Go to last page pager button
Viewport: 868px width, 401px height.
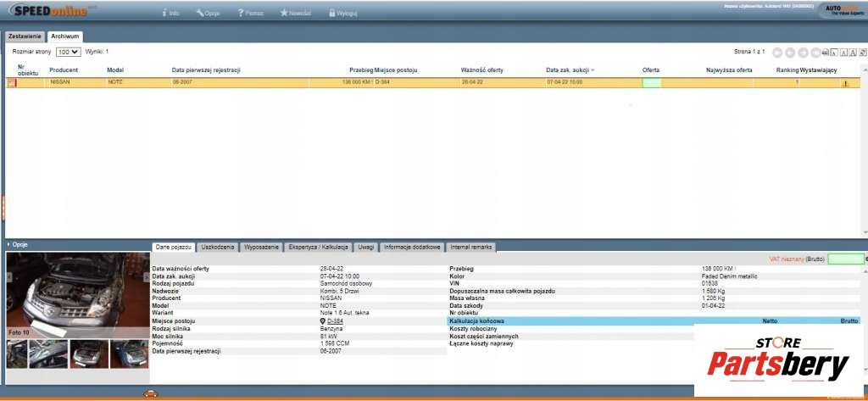pos(815,53)
